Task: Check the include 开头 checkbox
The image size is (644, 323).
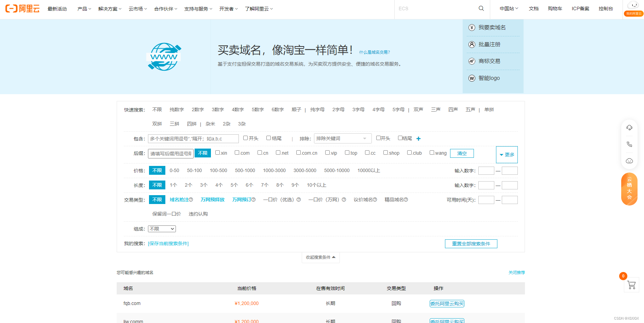Action: 245,138
